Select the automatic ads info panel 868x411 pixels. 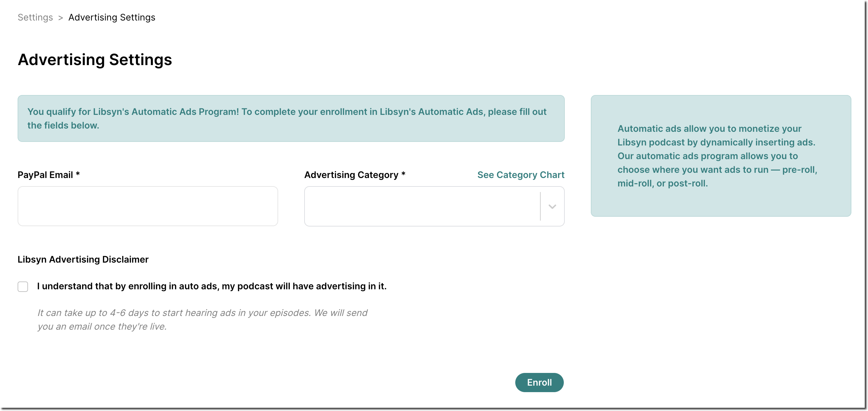720,156
